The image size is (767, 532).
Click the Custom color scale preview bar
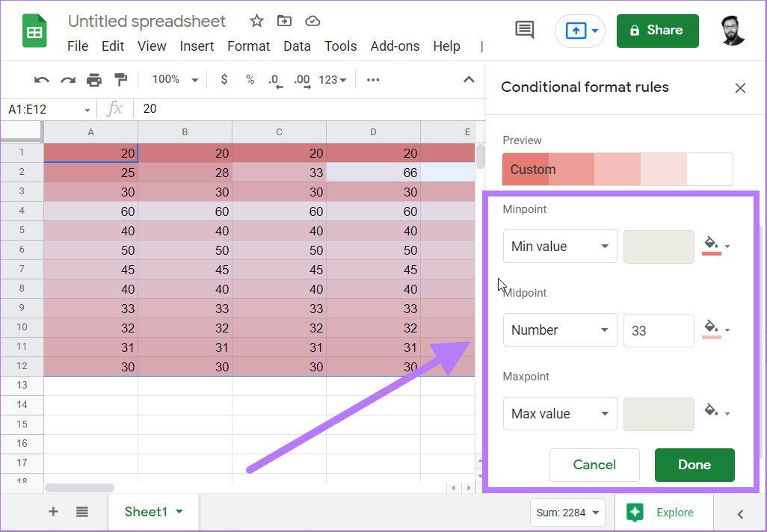pos(616,169)
